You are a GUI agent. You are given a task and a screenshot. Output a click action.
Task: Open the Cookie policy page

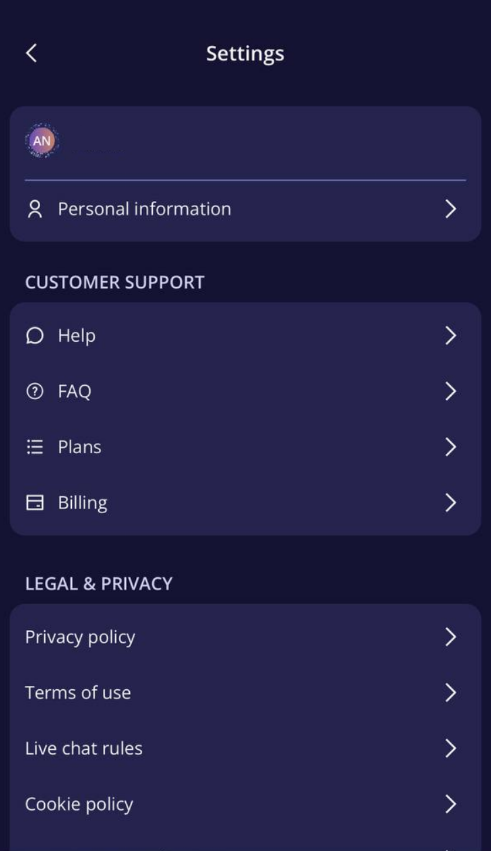[245, 804]
